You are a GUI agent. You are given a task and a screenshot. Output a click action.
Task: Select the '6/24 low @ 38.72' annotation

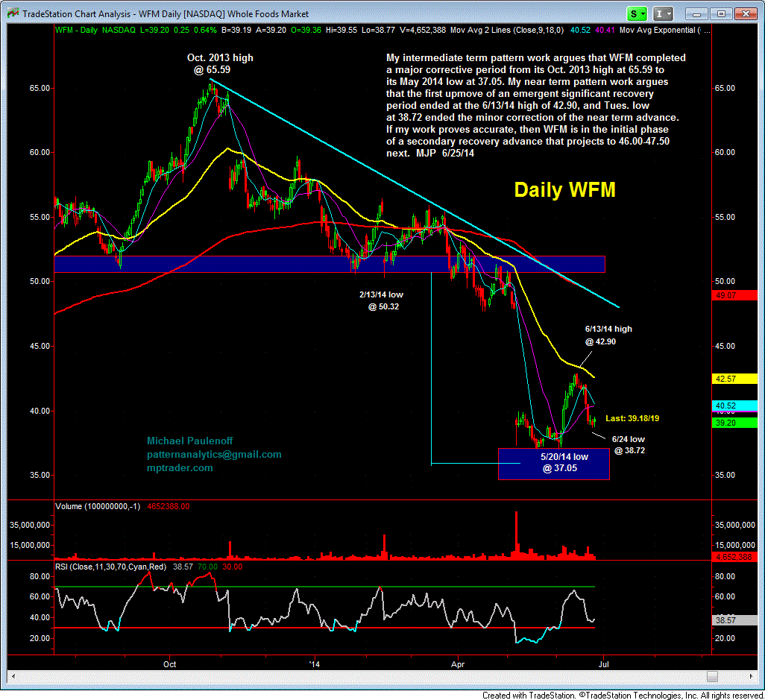click(x=629, y=445)
